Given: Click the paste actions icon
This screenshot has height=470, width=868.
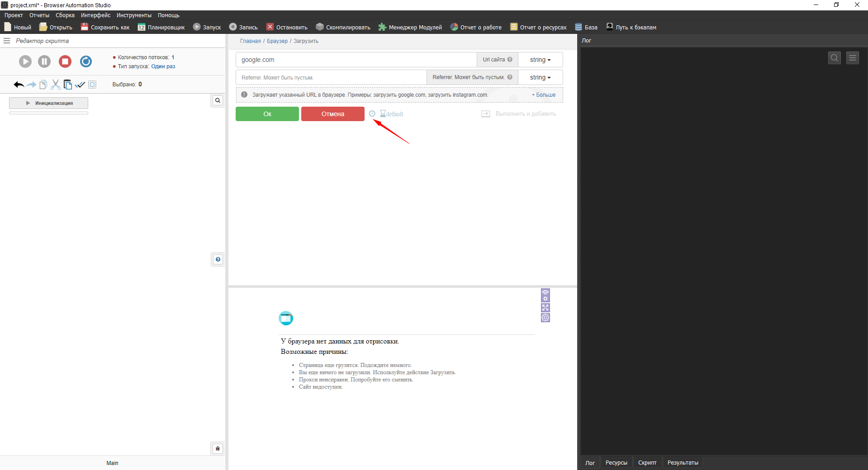Looking at the screenshot, I should 68,85.
